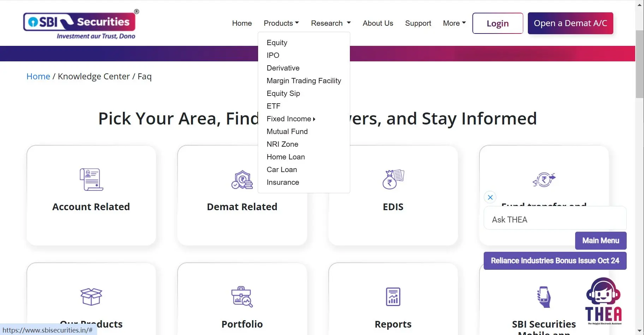The height and width of the screenshot is (335, 644).
Task: Open the THEA assistant avatar
Action: pyautogui.click(x=603, y=301)
